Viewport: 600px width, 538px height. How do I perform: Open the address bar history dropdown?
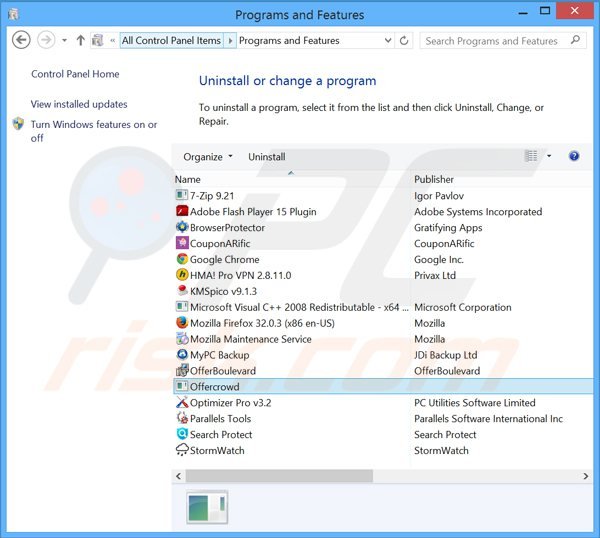coord(388,41)
